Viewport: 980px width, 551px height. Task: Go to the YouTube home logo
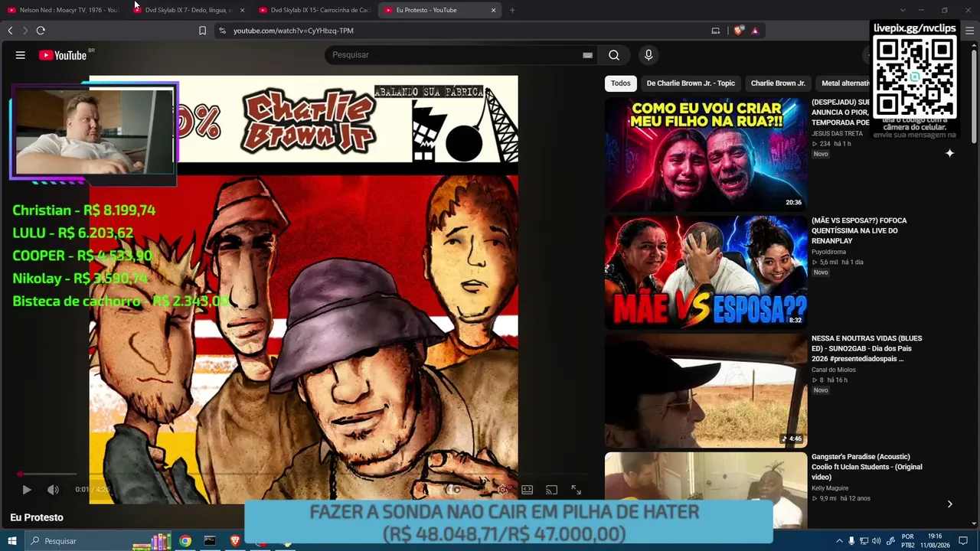63,55
